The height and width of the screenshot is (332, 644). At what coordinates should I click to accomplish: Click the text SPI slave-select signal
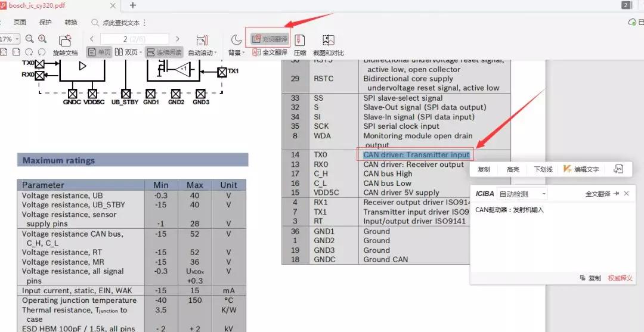[x=403, y=98]
